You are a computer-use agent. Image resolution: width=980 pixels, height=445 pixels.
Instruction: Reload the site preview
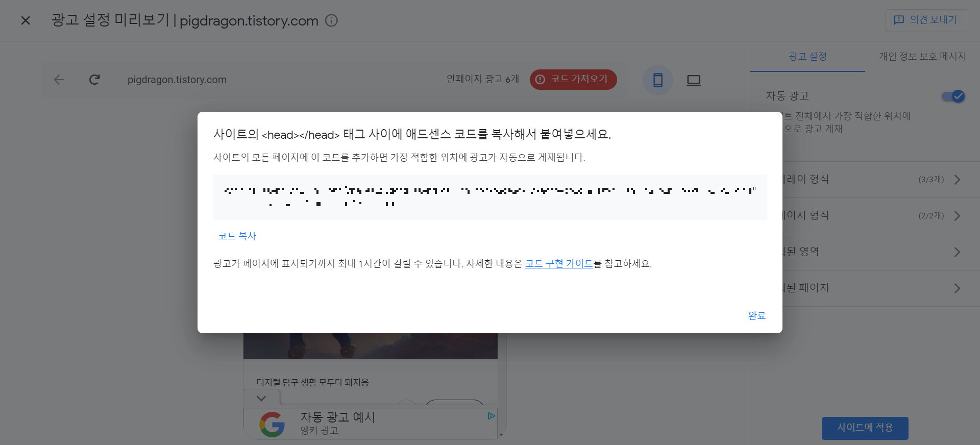pos(94,80)
